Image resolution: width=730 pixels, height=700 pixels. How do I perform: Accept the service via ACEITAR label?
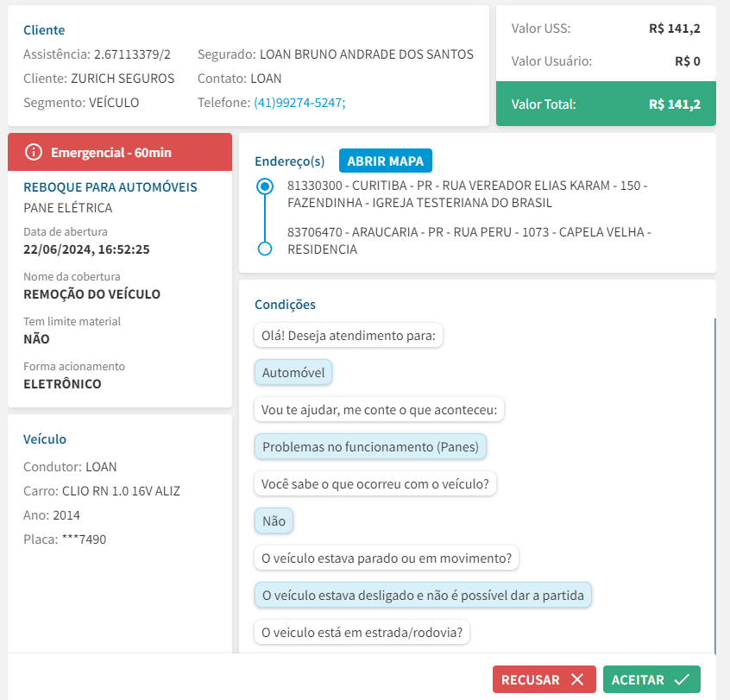pos(638,679)
